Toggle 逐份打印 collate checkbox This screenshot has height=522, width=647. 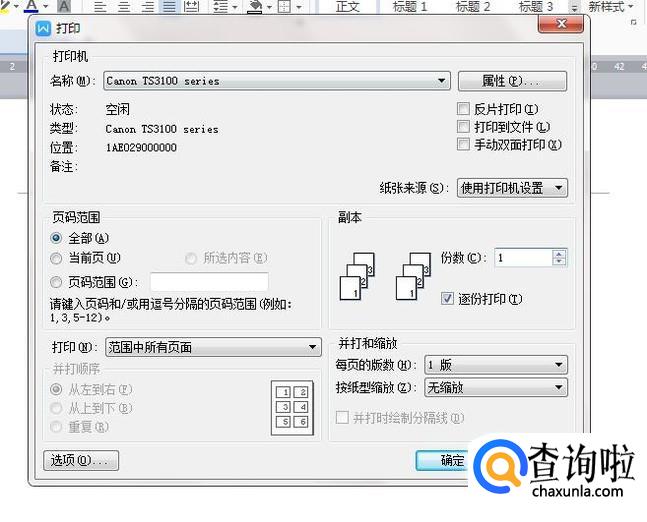(447, 298)
